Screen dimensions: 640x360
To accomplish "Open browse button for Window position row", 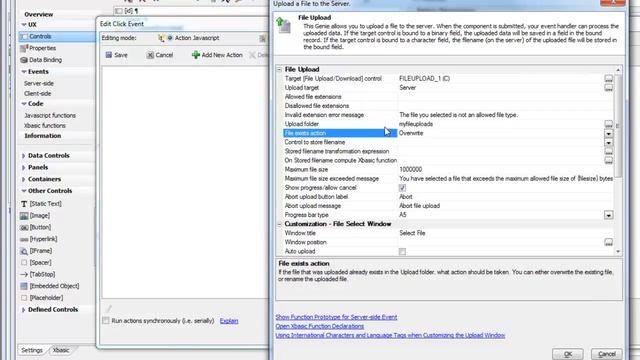I will click(x=608, y=242).
